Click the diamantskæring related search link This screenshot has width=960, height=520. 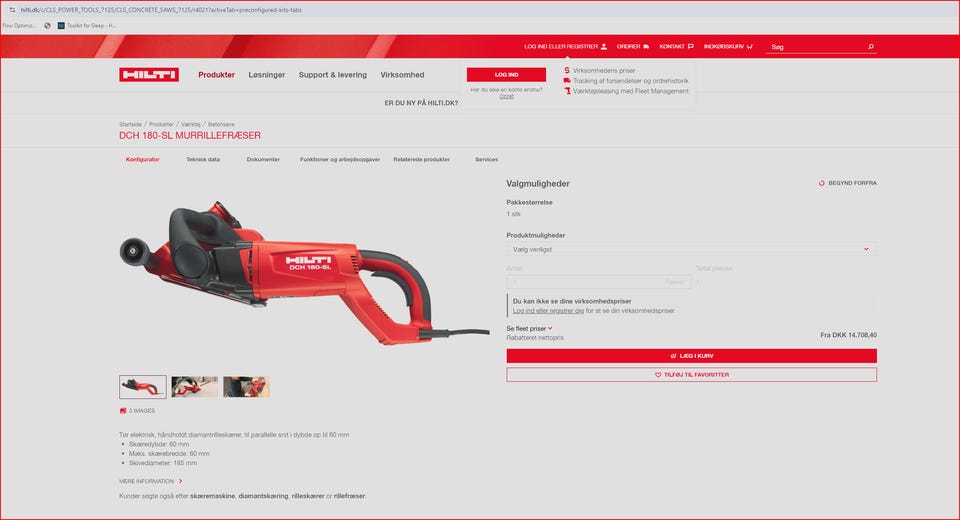pyautogui.click(x=263, y=496)
